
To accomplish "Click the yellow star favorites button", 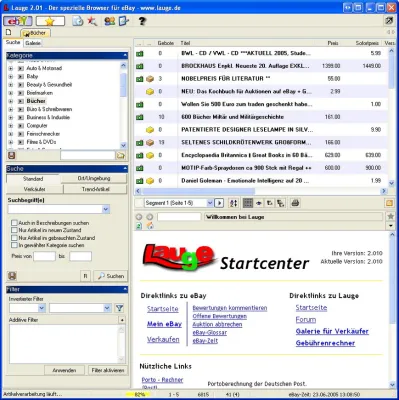I will point(50,21).
